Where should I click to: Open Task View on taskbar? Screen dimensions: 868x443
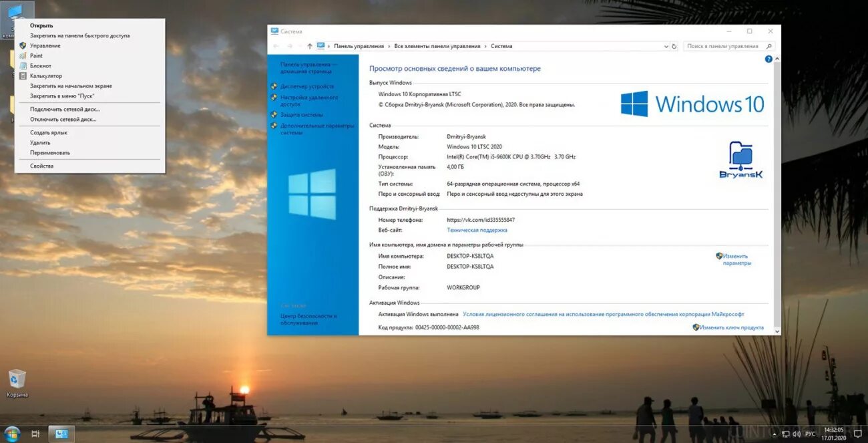[35, 434]
